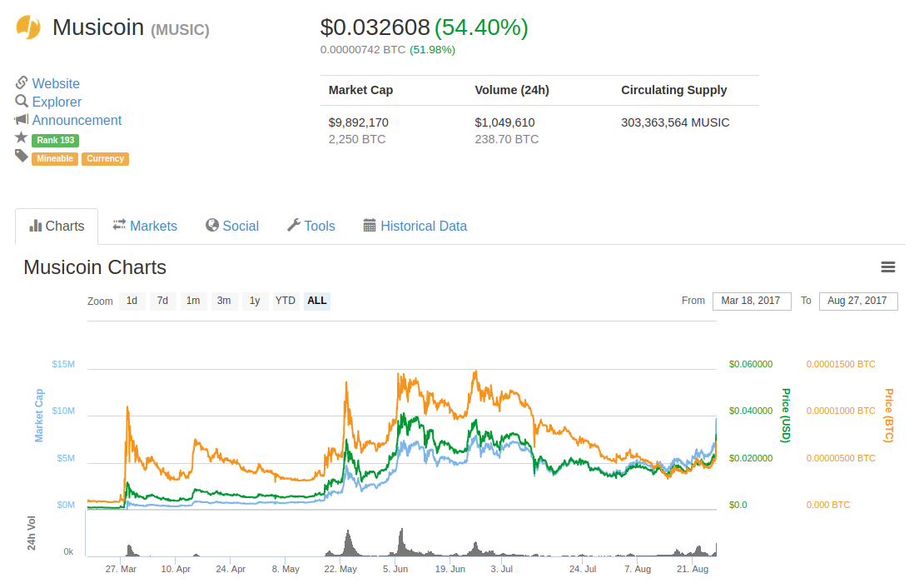Click the $0.032608 price text
924x583 pixels.
point(375,27)
